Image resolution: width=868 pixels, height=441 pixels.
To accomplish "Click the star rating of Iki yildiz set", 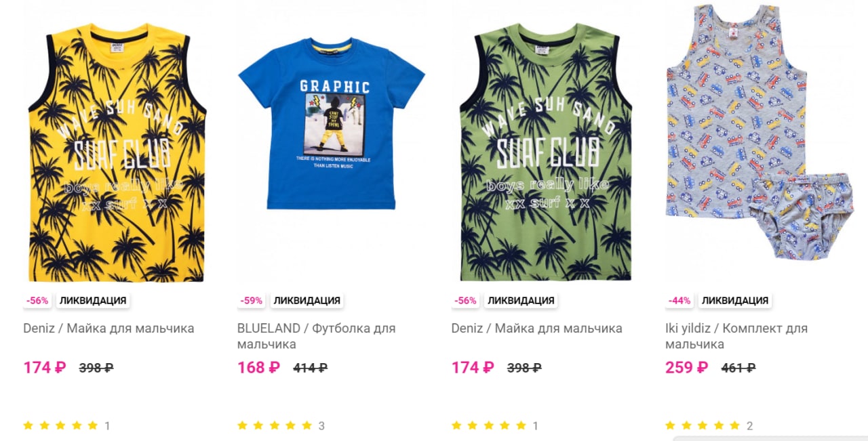I will click(703, 426).
